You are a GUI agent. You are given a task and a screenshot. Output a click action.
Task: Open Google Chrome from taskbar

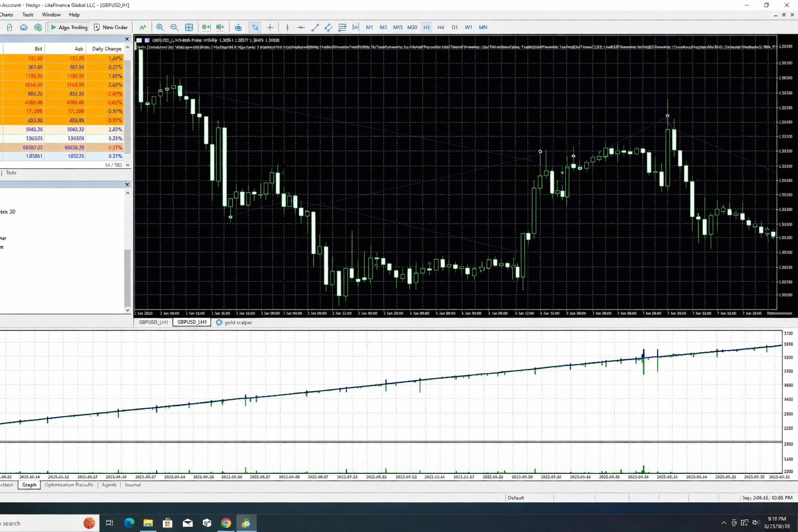pos(226,523)
